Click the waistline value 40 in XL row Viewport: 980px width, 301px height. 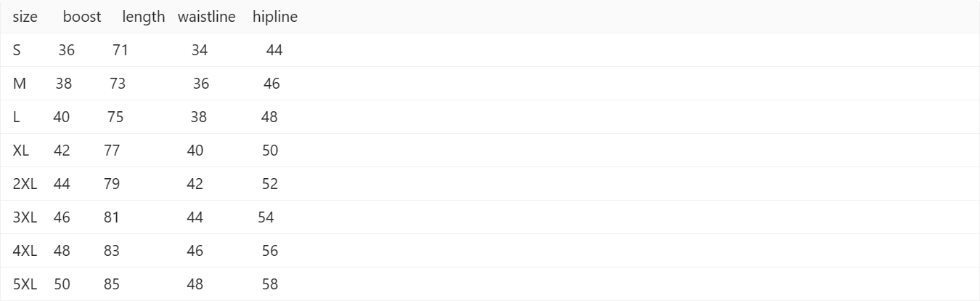[195, 150]
